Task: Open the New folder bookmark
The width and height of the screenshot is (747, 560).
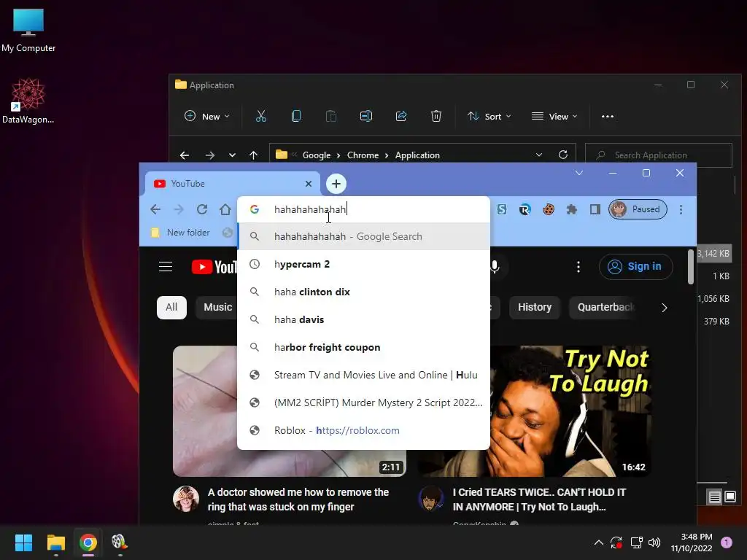Action: [x=181, y=233]
